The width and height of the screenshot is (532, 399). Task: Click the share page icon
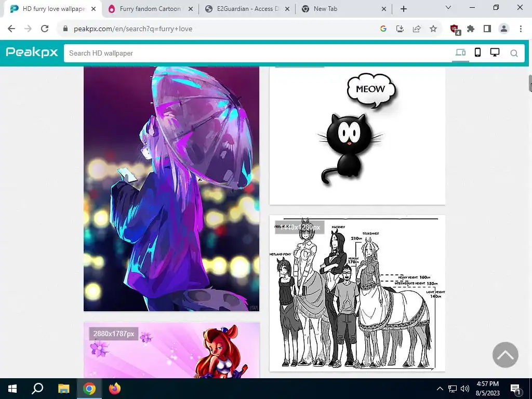coord(416,29)
